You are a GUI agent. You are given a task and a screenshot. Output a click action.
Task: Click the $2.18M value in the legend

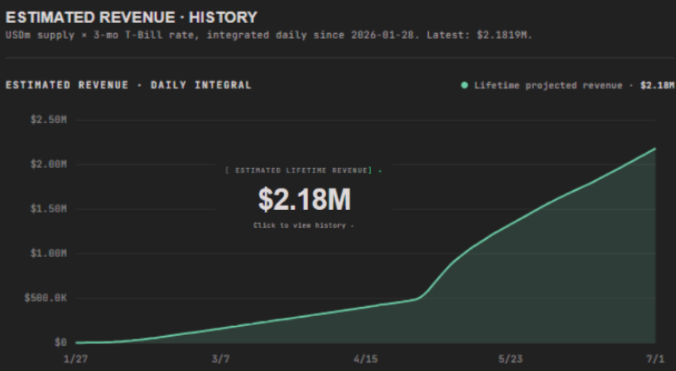(x=657, y=85)
